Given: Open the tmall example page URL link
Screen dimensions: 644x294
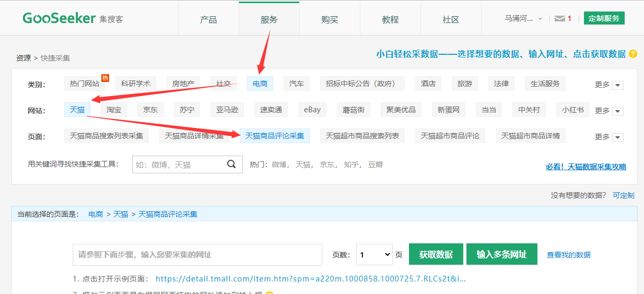Looking at the screenshot, I should pos(310,279).
